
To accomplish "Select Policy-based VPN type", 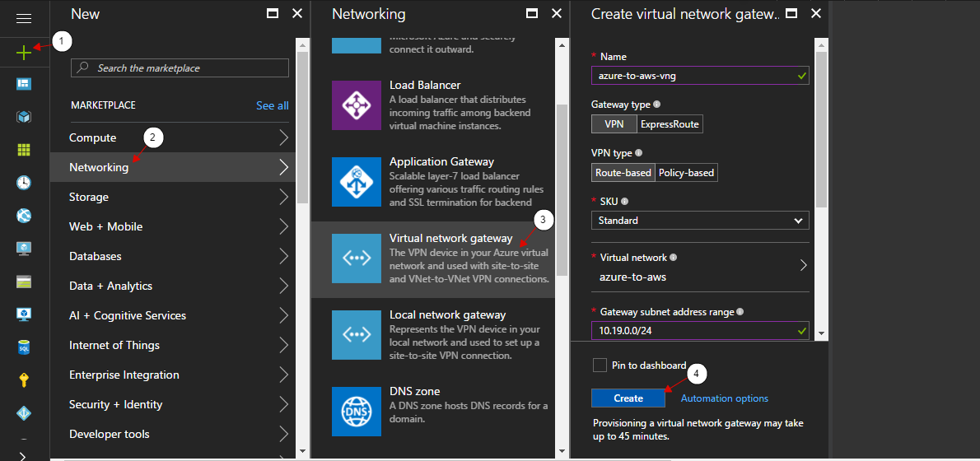I will tap(686, 172).
